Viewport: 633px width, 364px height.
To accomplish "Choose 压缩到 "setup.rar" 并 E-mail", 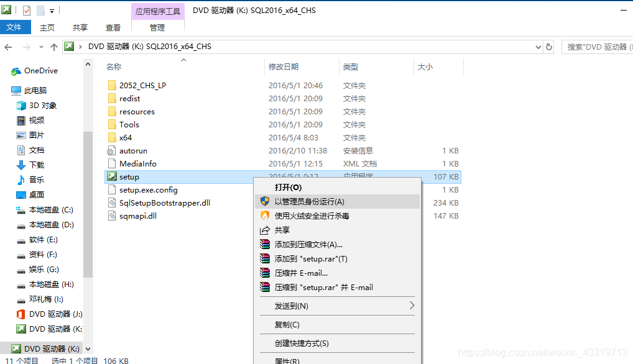I will point(338,288).
